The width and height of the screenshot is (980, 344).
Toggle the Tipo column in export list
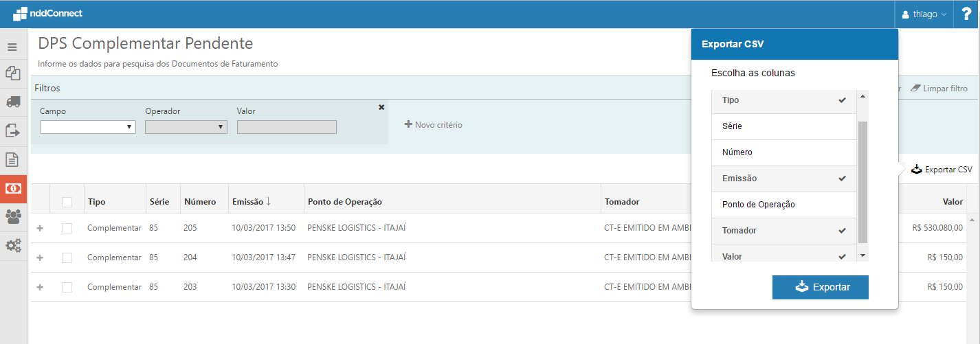[784, 100]
